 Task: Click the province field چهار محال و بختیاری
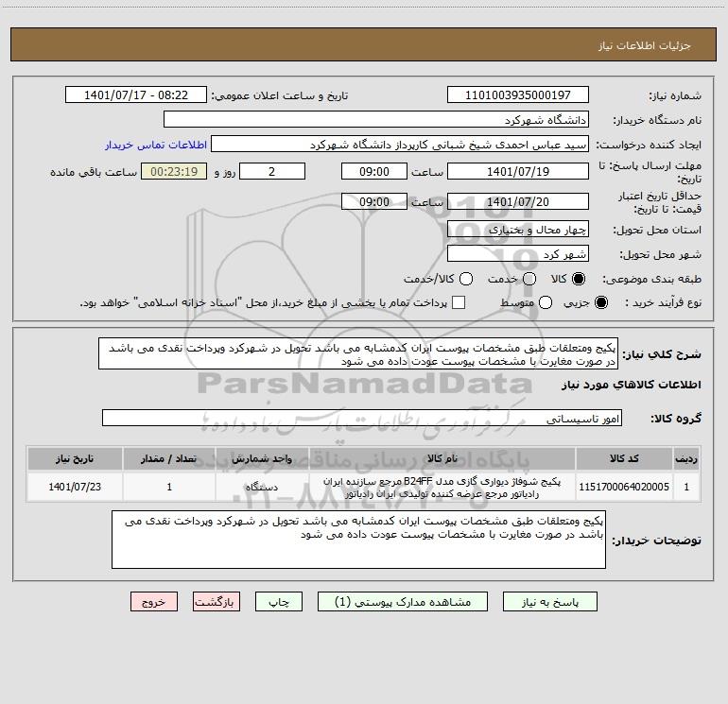click(x=518, y=229)
